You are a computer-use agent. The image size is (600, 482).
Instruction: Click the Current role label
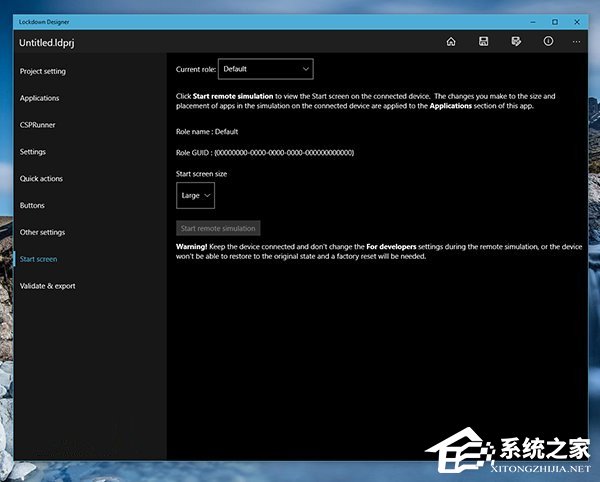[196, 69]
